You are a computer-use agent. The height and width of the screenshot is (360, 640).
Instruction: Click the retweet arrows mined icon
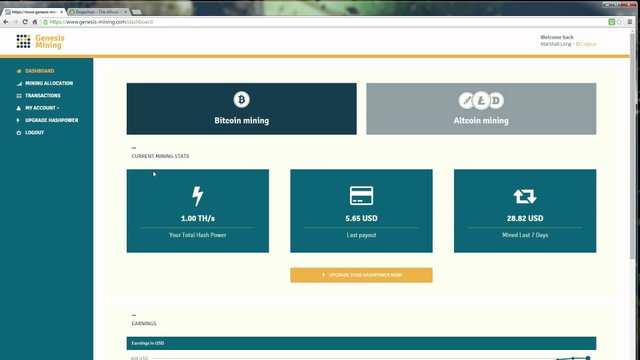pos(525,196)
